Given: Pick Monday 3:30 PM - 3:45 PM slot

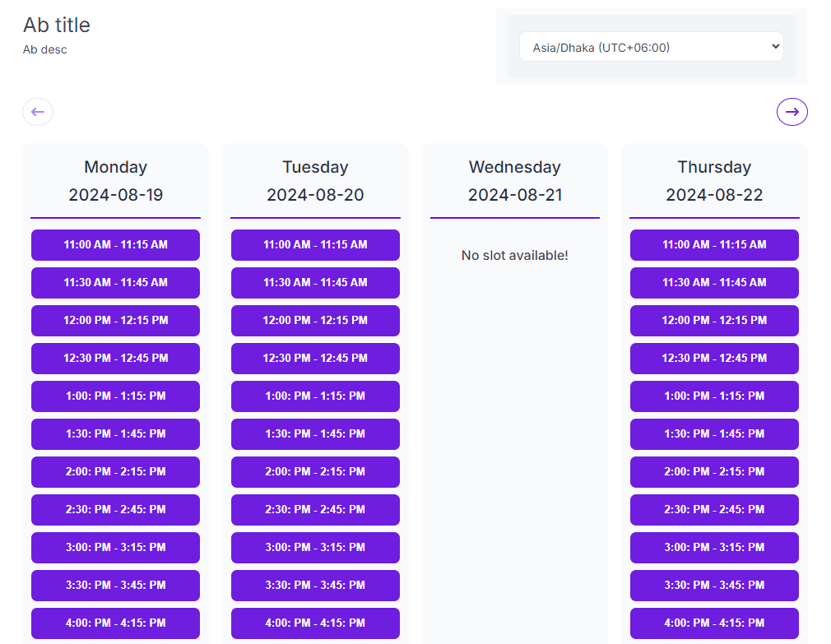Looking at the screenshot, I should [115, 586].
